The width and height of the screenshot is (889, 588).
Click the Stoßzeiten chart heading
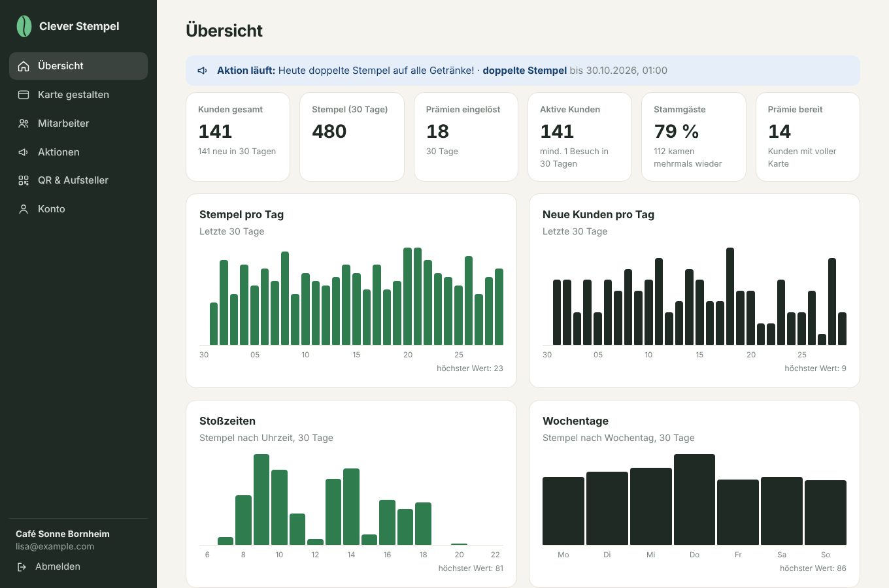pyautogui.click(x=227, y=421)
